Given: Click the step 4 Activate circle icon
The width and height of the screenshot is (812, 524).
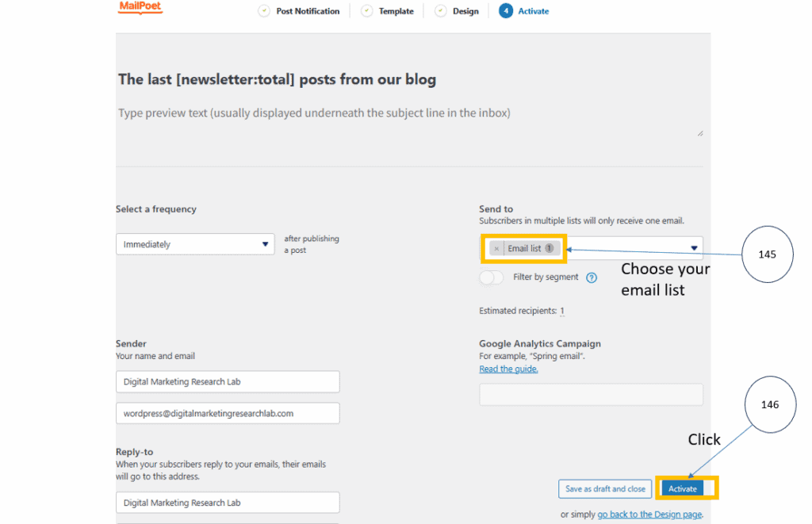Looking at the screenshot, I should [x=505, y=11].
